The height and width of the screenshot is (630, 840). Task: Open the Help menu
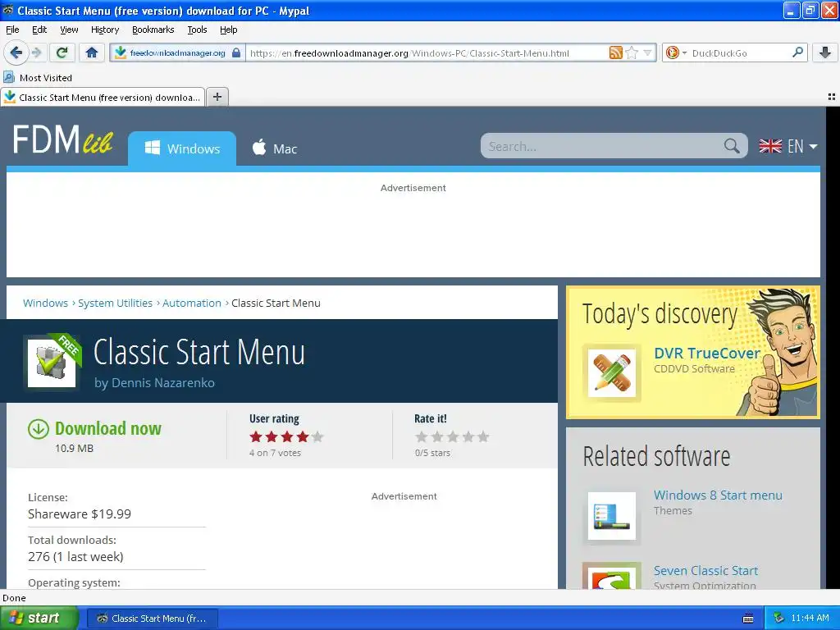click(x=229, y=30)
